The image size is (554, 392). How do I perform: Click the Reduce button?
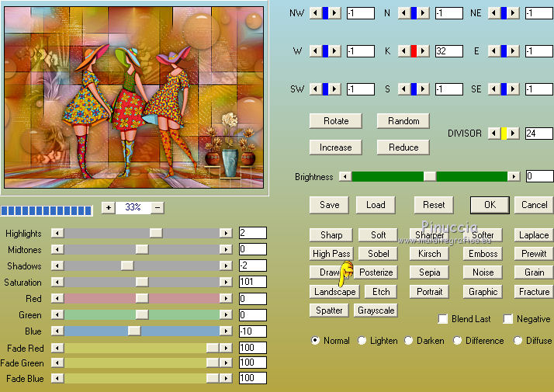(403, 147)
